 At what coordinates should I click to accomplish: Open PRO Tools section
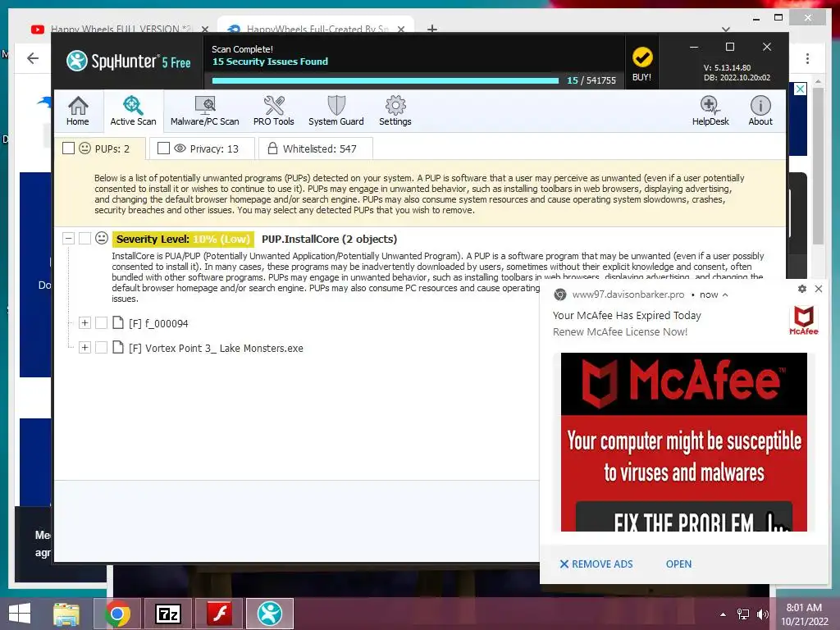click(274, 111)
